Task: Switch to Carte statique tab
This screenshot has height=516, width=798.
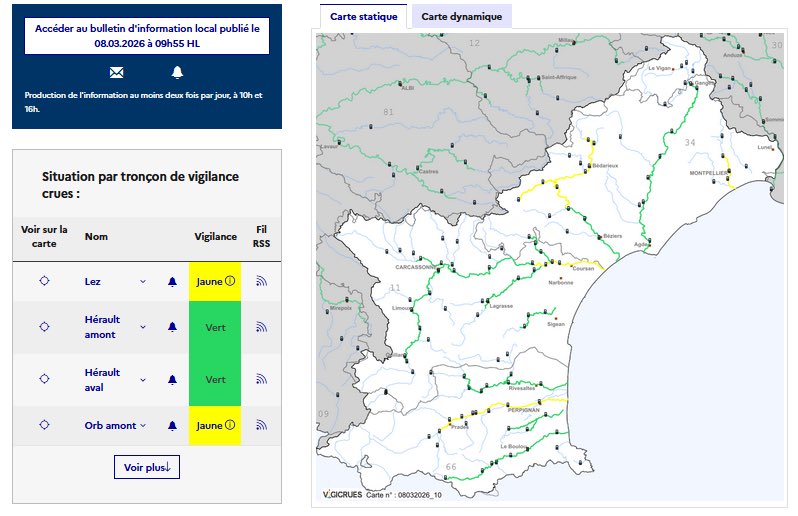Action: pyautogui.click(x=363, y=16)
